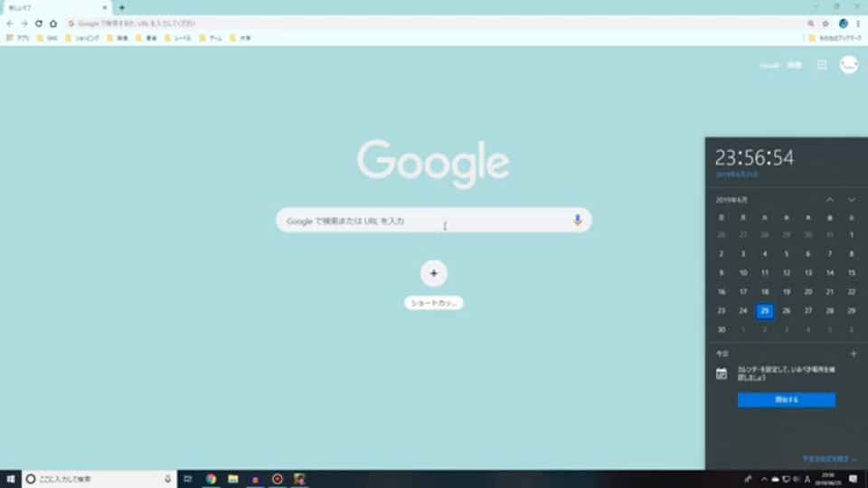The height and width of the screenshot is (488, 868).
Task: Open the other bookmarks folder at right
Action: coord(835,38)
